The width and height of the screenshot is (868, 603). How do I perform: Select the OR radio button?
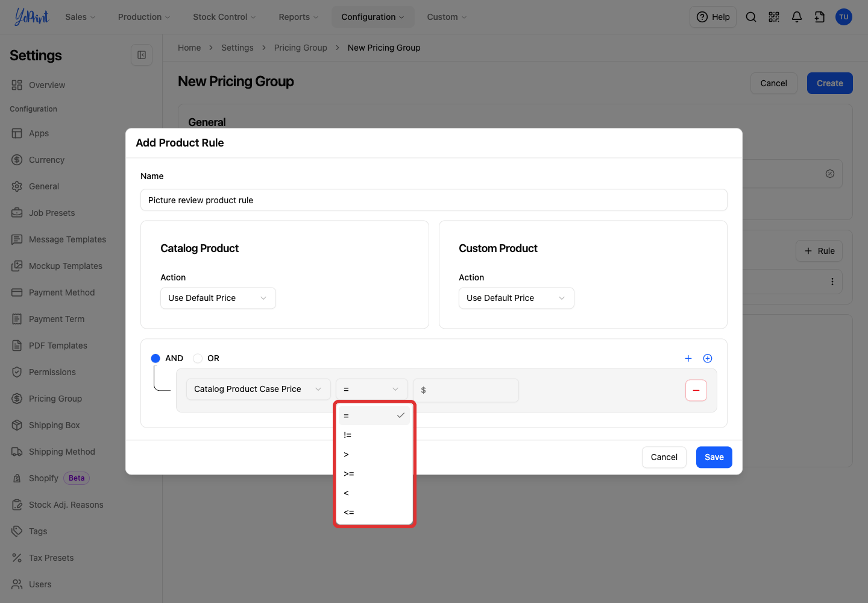(198, 358)
